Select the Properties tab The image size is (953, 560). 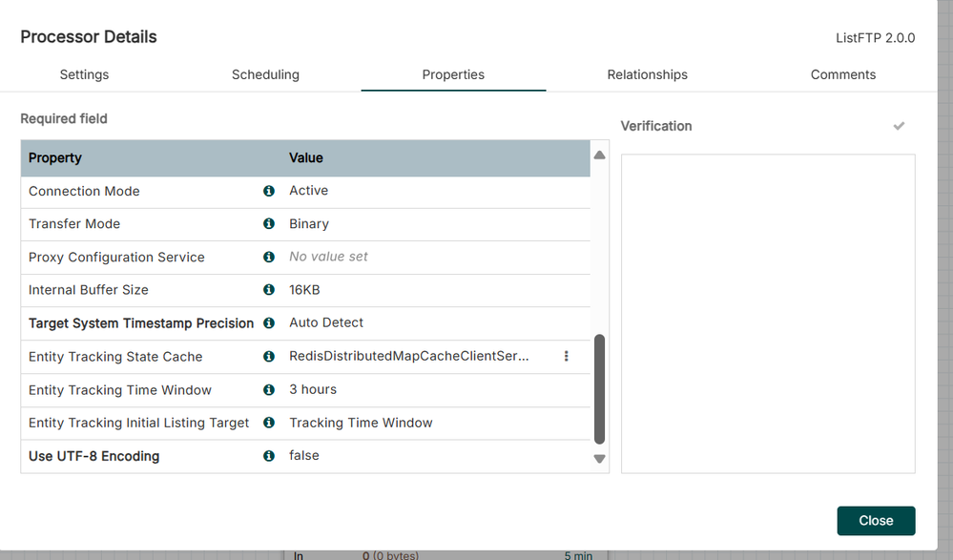(x=453, y=74)
